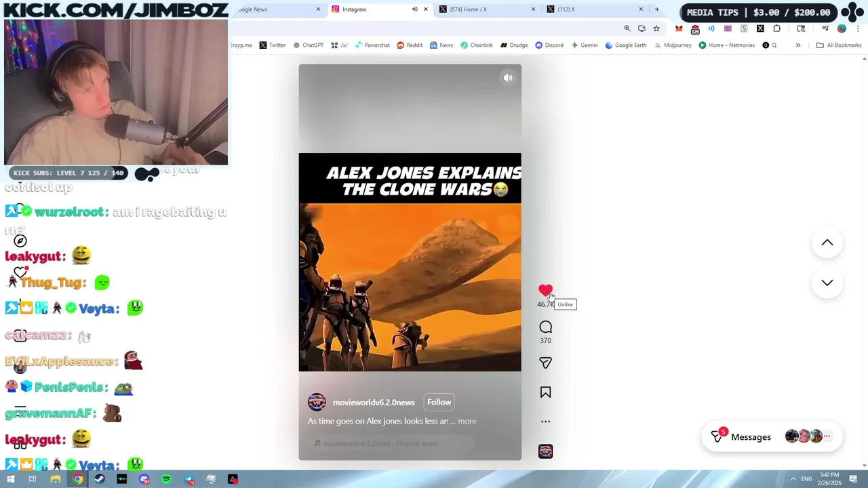The width and height of the screenshot is (868, 488).
Task: Open the MetaMask fox extension
Action: 679,28
